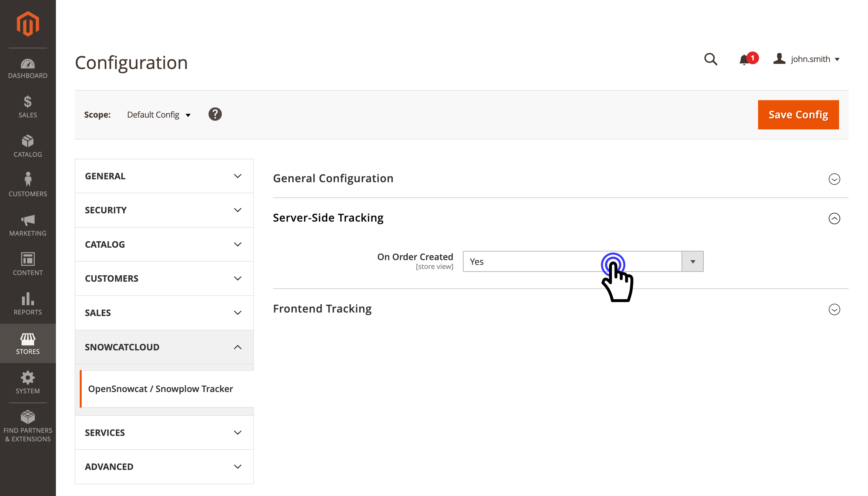Collapse the Server-Side Tracking section

834,218
